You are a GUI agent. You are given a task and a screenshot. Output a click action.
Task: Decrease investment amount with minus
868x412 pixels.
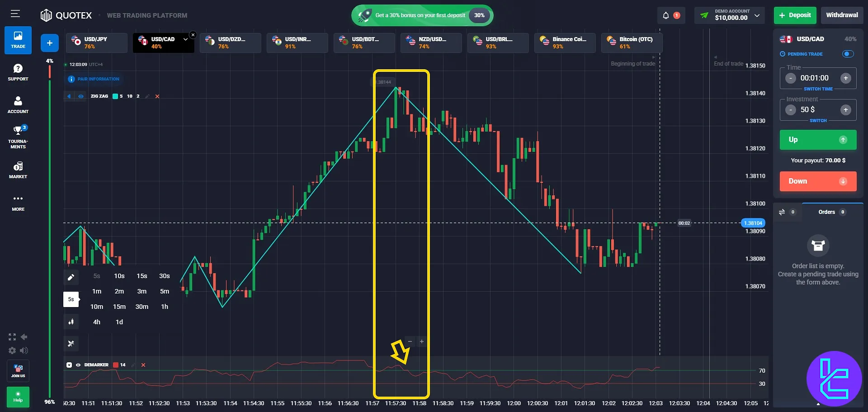point(790,110)
